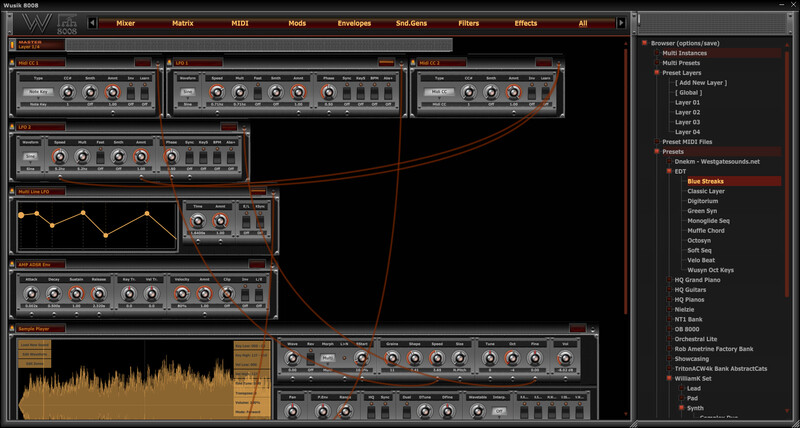This screenshot has height=428, width=800.
Task: Click the Pan knob in Sample Player
Action: [x=292, y=410]
